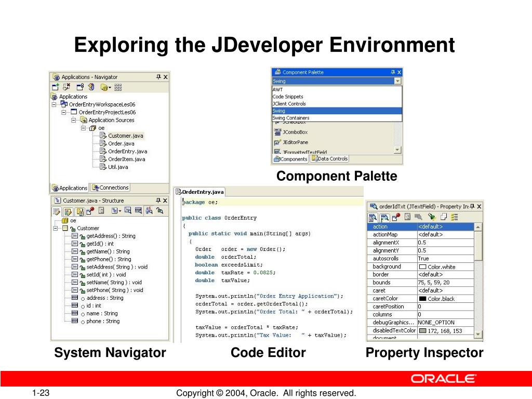Click the bounds value field 75, 5, 59, 20
532x399 pixels.
[445, 283]
